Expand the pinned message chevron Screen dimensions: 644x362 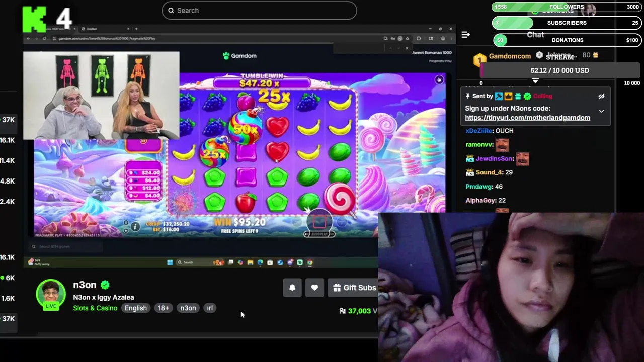tap(601, 111)
